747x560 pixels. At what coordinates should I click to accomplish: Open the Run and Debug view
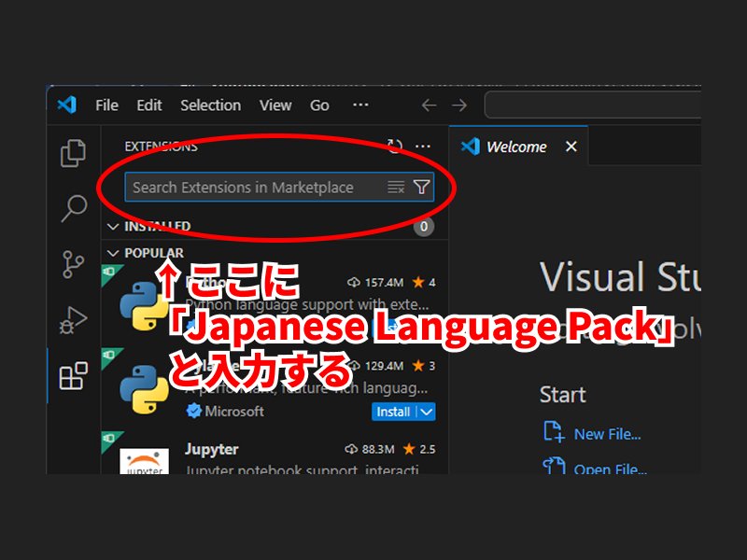[x=73, y=319]
